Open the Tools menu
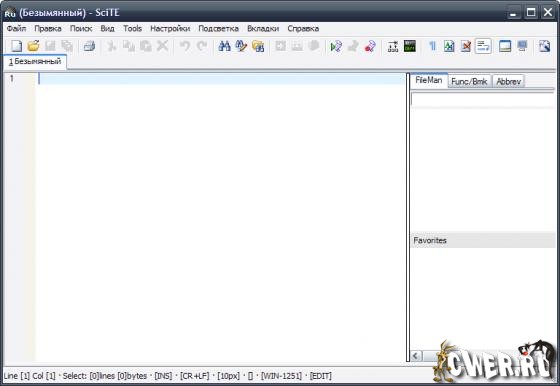This screenshot has height=386, width=560. click(x=132, y=29)
